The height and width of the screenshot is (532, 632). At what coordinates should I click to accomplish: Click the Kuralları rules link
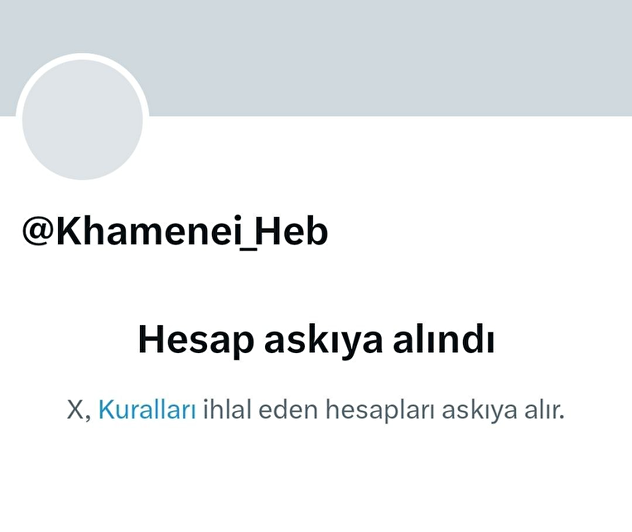[x=148, y=409]
